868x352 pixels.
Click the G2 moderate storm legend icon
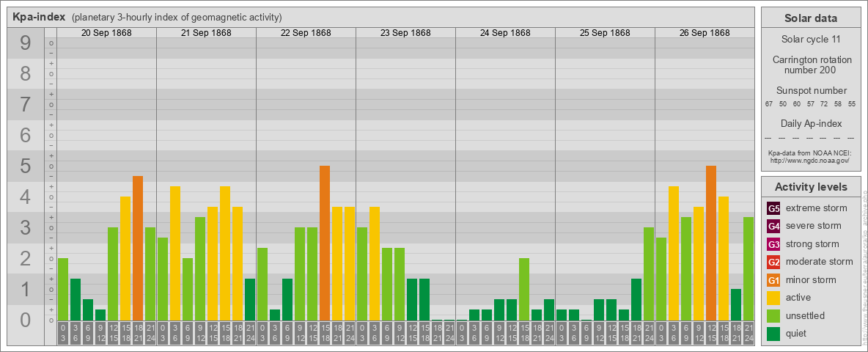[773, 262]
